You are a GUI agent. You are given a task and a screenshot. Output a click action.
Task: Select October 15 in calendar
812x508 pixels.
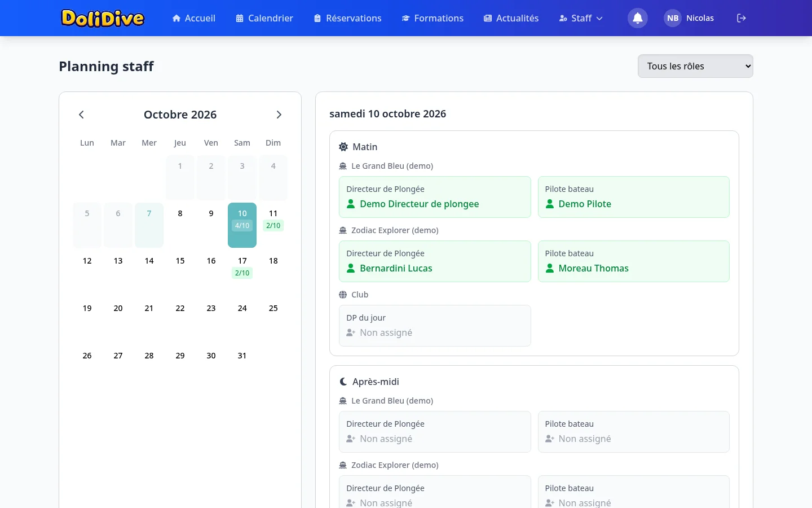pos(180,273)
